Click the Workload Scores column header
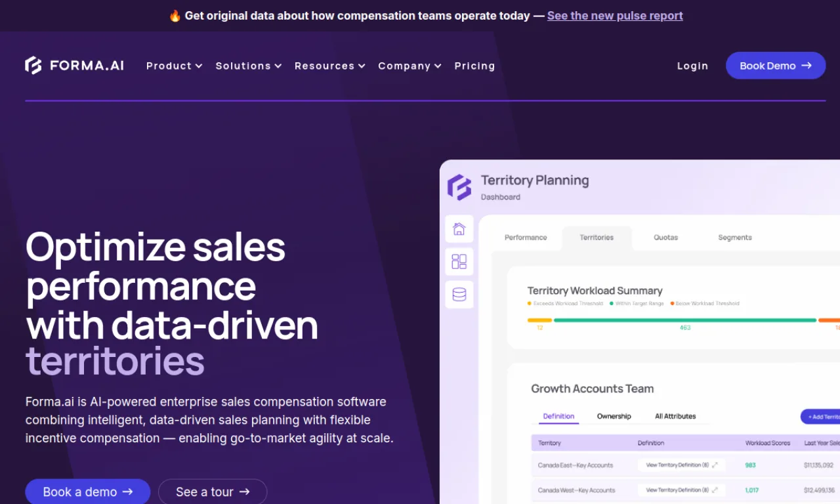 [x=768, y=443]
